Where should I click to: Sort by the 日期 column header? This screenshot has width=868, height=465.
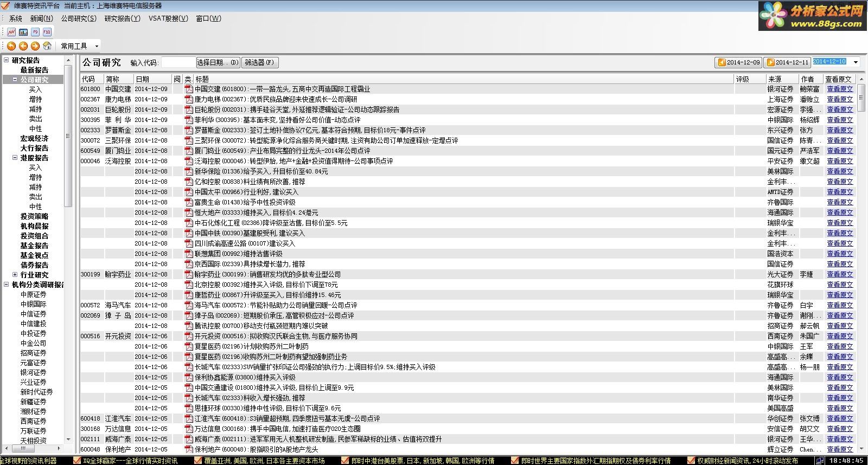click(153, 79)
